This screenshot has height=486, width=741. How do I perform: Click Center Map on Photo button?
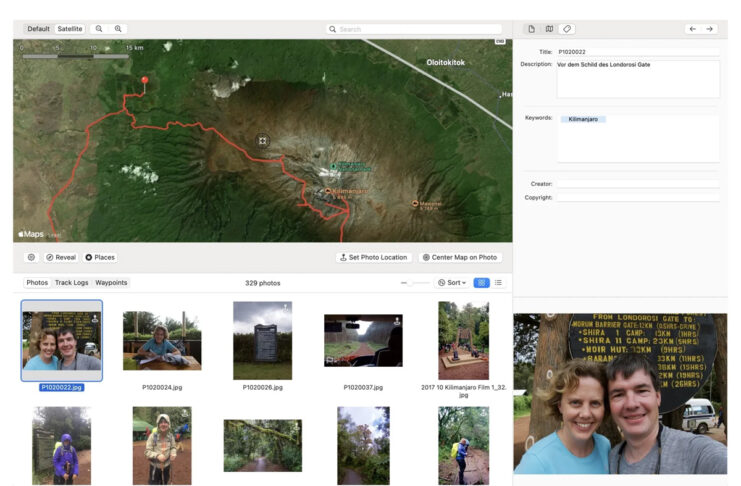coord(460,257)
